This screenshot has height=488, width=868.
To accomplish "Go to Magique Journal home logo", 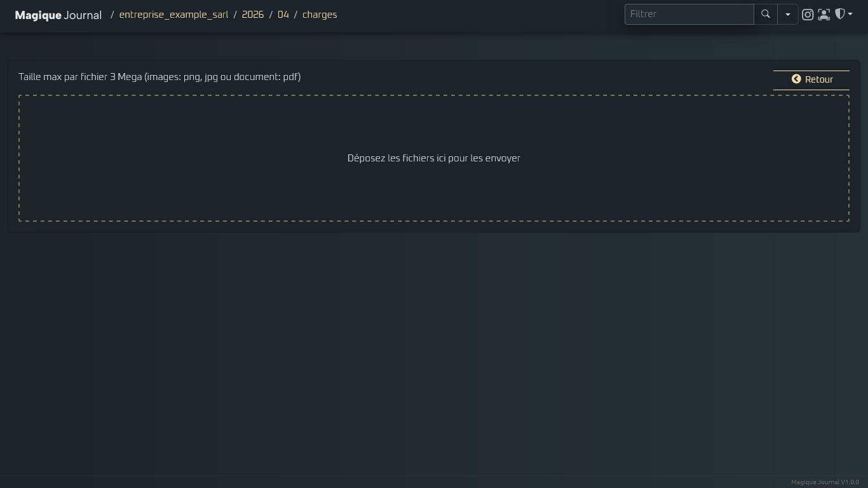I will coord(58,15).
